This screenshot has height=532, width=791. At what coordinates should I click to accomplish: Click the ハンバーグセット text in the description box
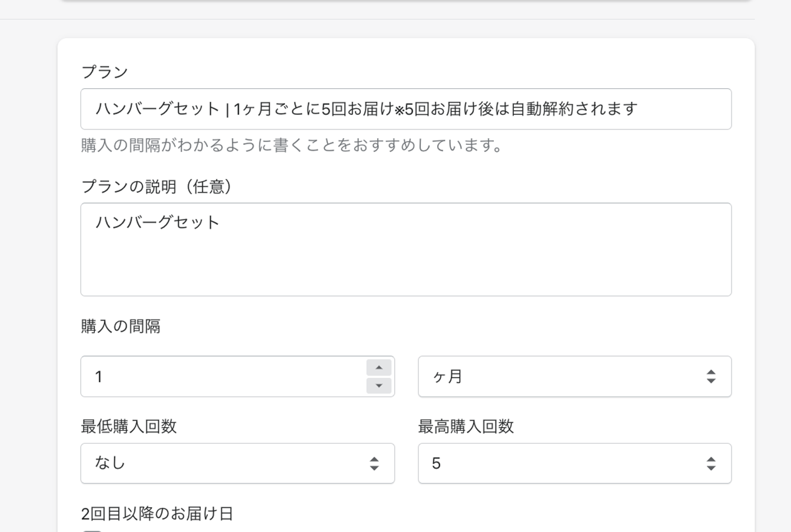(x=157, y=222)
